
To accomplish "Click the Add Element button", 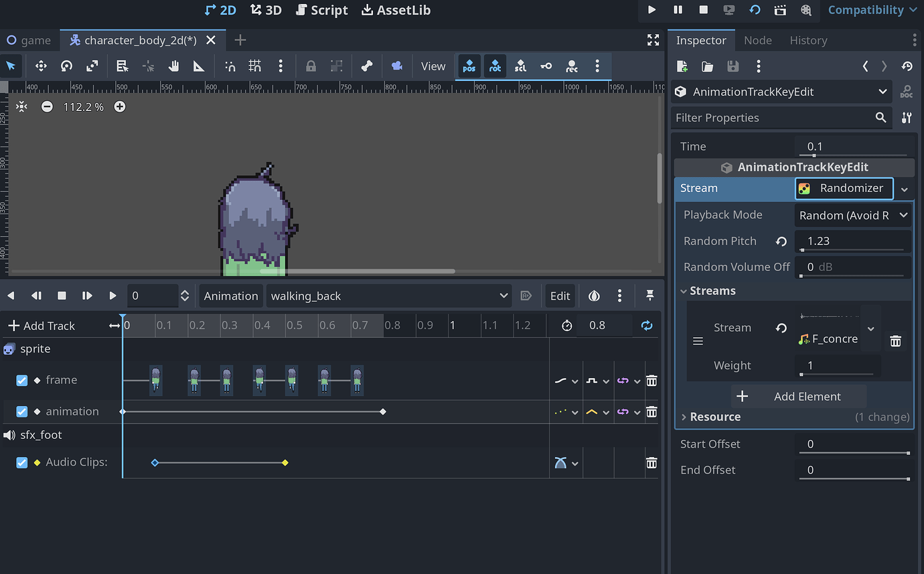I will [x=799, y=397].
